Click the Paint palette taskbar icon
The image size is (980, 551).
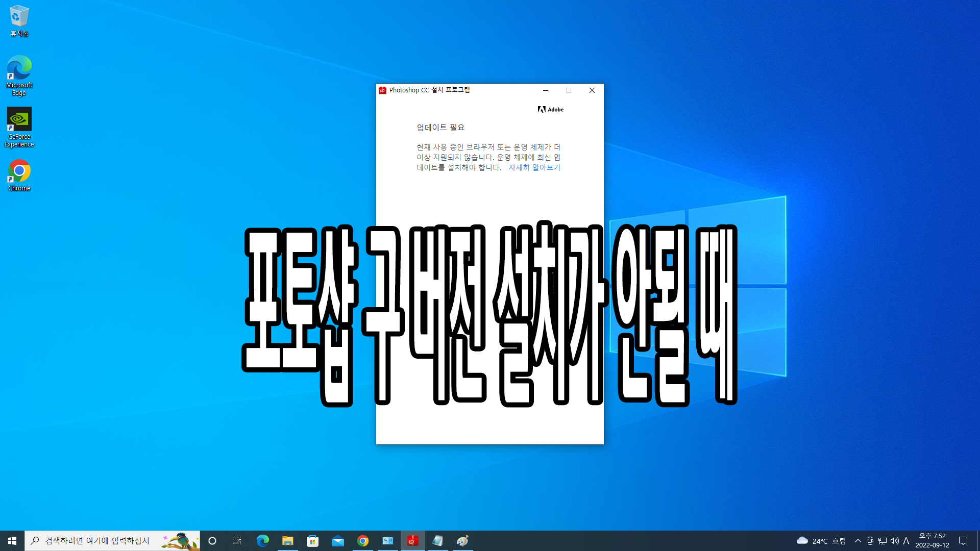[462, 541]
